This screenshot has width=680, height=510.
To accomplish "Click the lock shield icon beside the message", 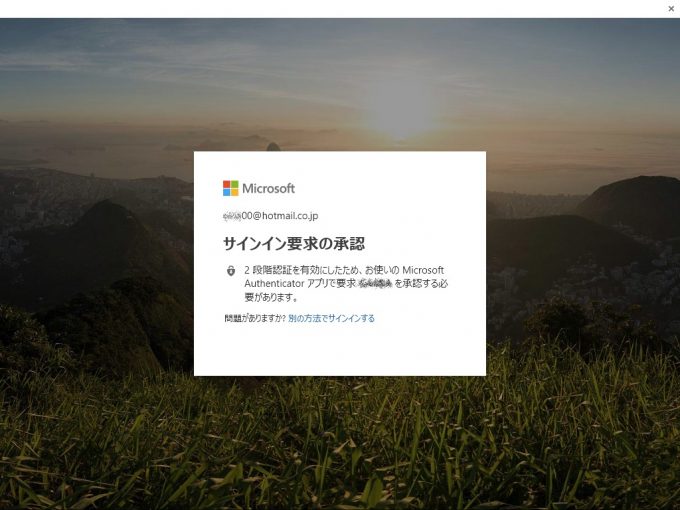I will point(231,271).
